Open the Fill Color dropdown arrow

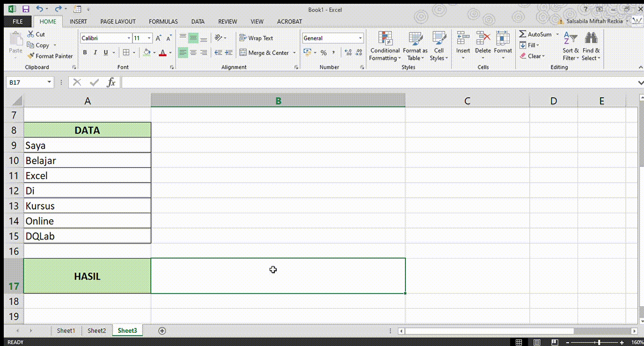pyautogui.click(x=154, y=52)
